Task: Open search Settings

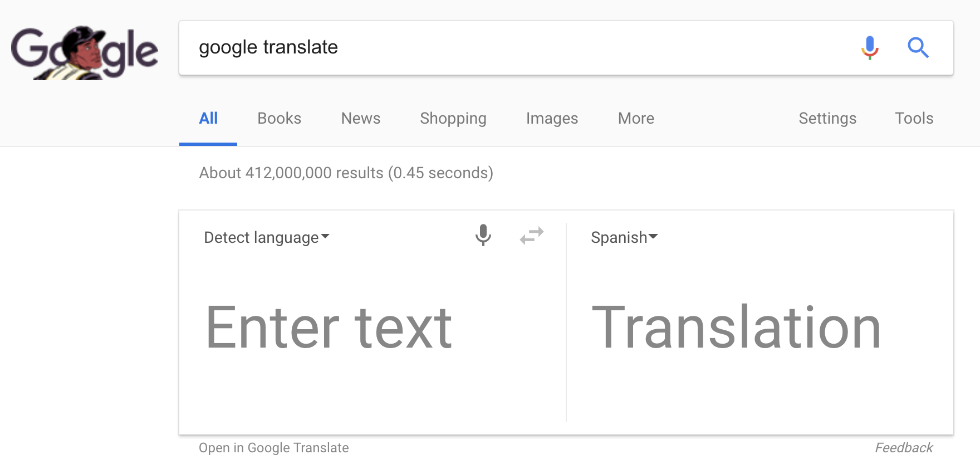Action: (827, 119)
